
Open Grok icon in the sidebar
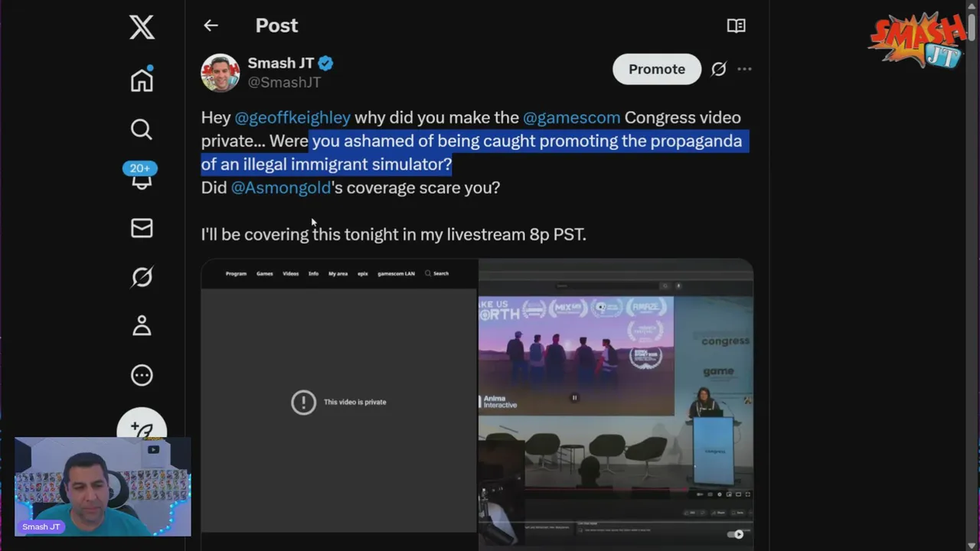[142, 276]
